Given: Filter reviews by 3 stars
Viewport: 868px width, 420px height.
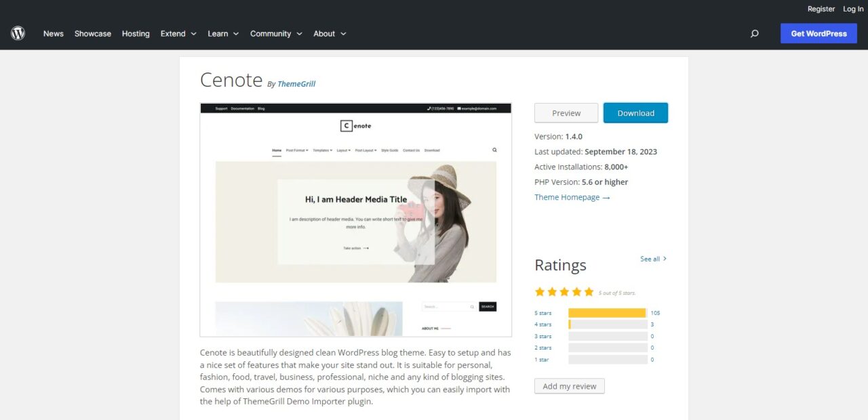Looking at the screenshot, I should [543, 336].
